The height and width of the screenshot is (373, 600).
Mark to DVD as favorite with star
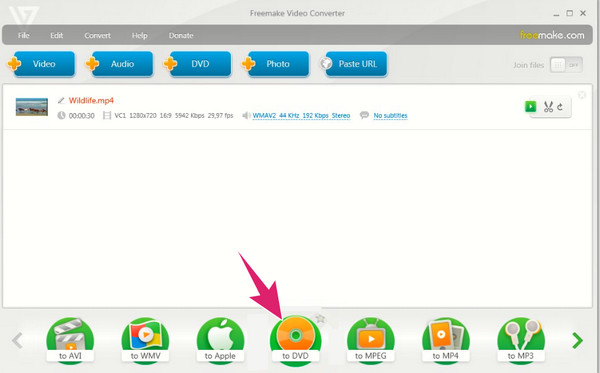(x=320, y=318)
